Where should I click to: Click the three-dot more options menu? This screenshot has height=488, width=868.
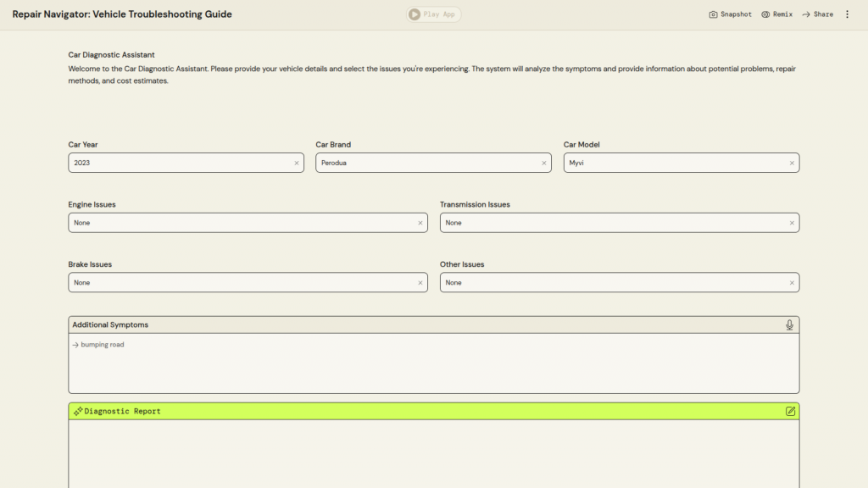[x=847, y=14]
